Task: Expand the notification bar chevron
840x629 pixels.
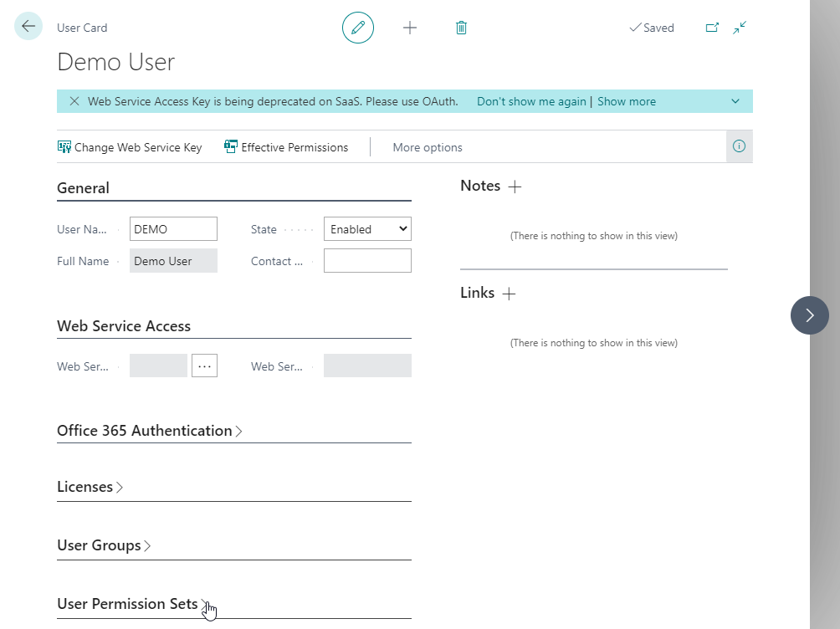Action: click(735, 101)
